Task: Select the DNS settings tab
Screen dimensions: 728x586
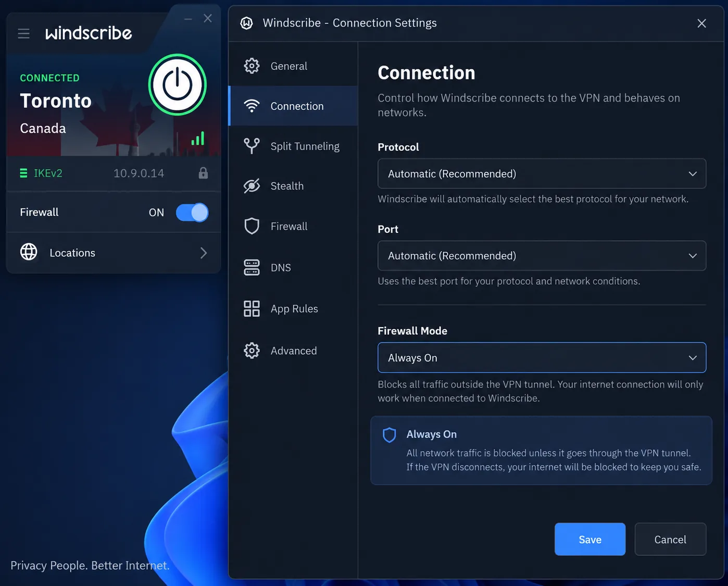Action: pos(293,268)
